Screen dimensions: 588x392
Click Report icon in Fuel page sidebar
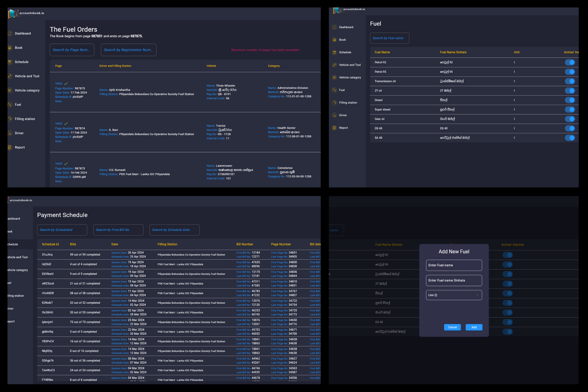click(334, 128)
